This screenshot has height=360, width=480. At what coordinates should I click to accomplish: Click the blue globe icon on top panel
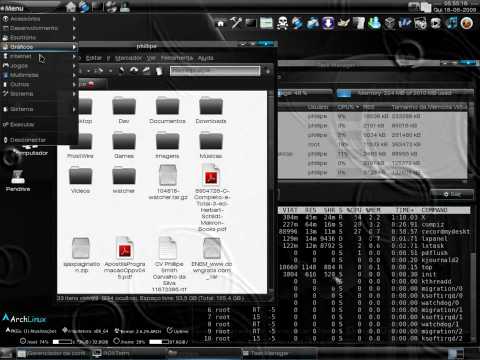pyautogui.click(x=84, y=7)
